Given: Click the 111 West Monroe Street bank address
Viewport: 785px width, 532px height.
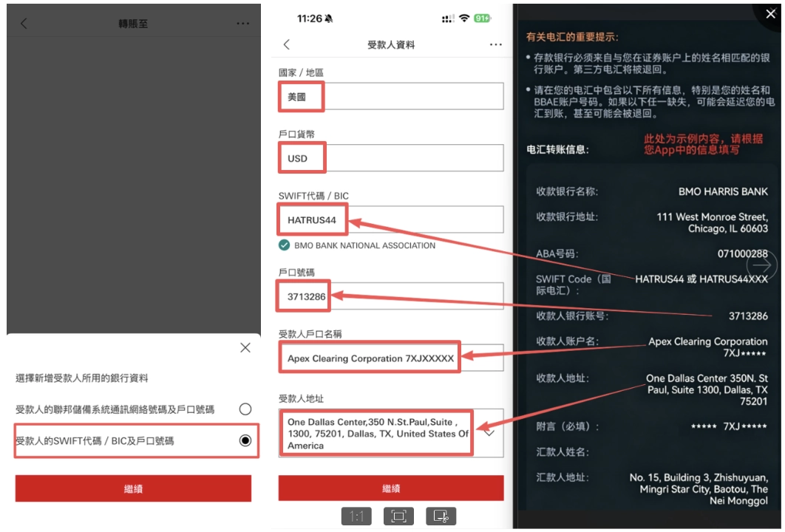Looking at the screenshot, I should [x=712, y=222].
